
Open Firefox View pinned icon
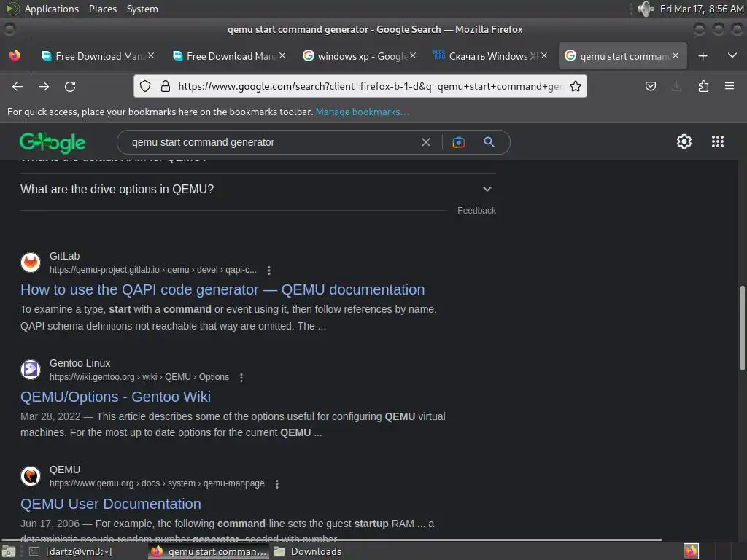[x=15, y=55]
